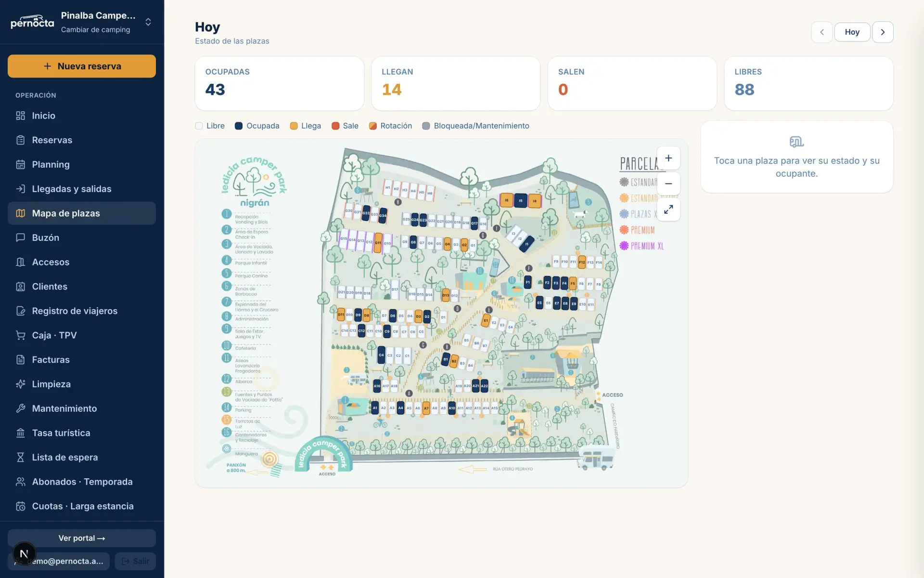Click the 'Cambiar de camping' text
This screenshot has width=924, height=578.
click(95, 30)
